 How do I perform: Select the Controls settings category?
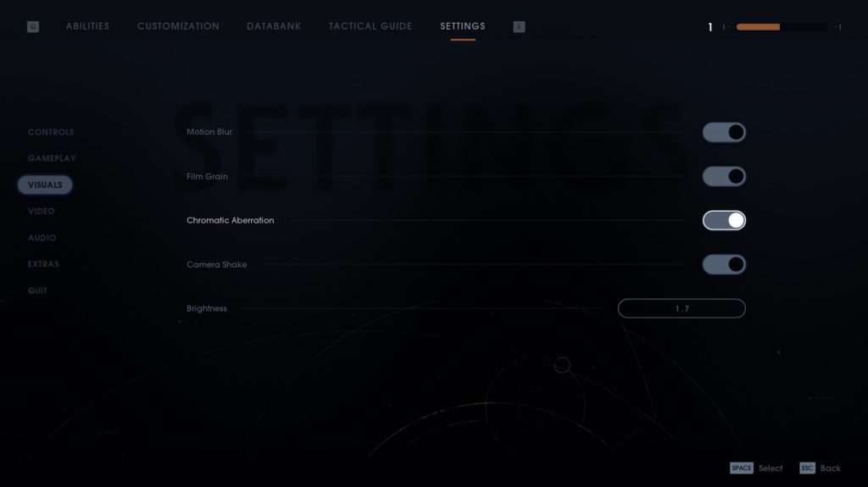51,132
